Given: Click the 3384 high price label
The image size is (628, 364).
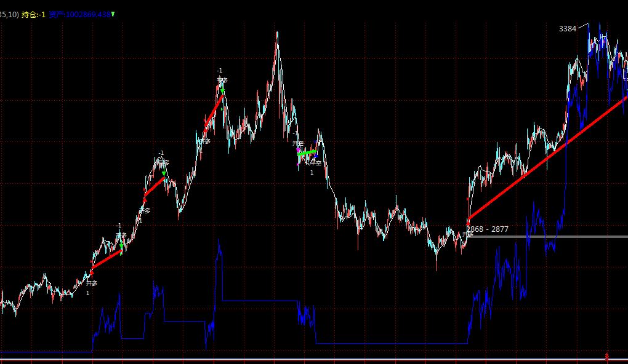Looking at the screenshot, I should (x=568, y=28).
